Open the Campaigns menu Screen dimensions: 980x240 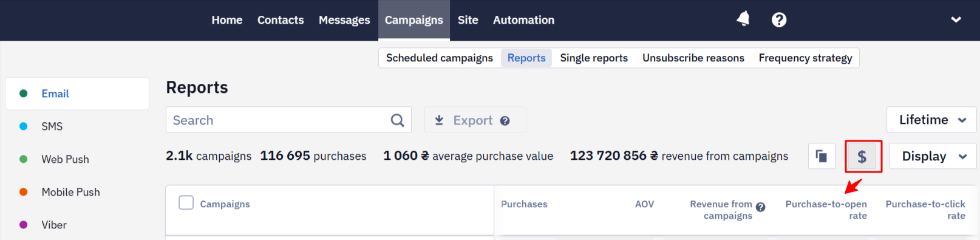pos(414,20)
